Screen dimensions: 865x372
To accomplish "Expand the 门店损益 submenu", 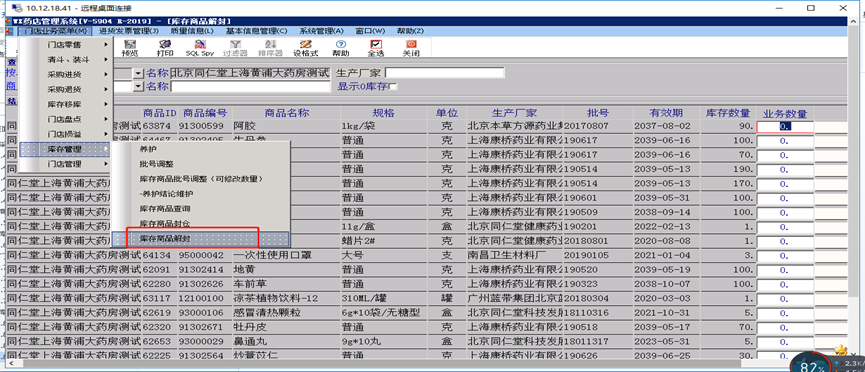I will point(66,134).
